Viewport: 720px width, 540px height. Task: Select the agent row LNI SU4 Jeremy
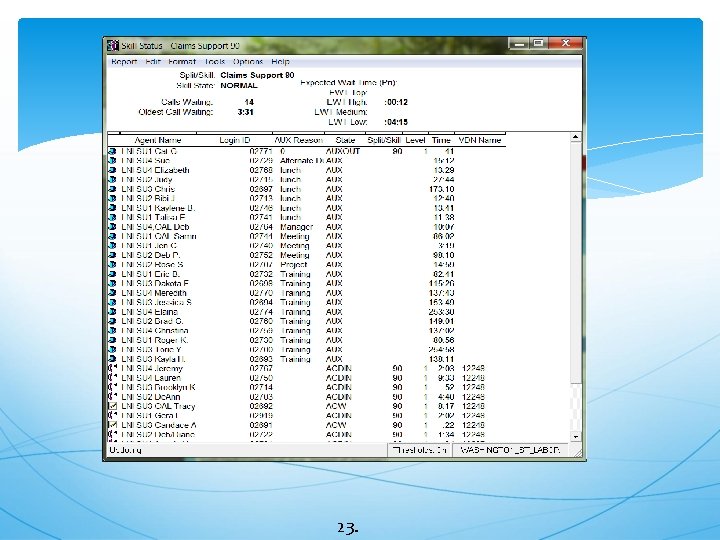click(306, 368)
